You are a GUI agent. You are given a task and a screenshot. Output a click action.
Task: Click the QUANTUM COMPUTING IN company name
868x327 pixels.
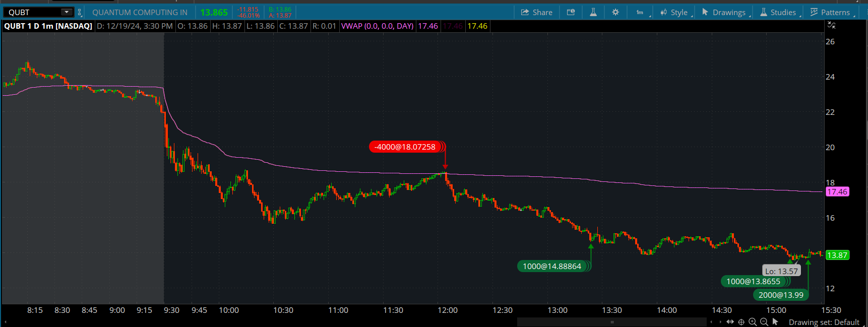click(x=140, y=12)
